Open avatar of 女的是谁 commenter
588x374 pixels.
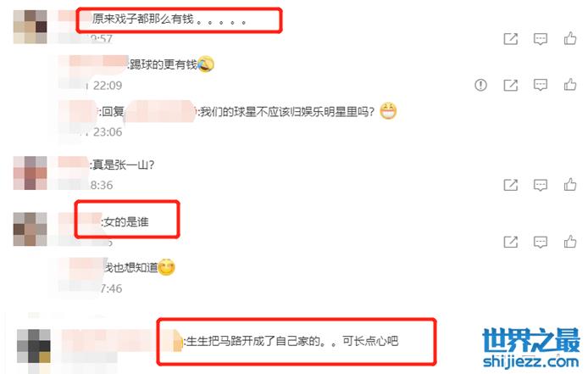(30, 230)
